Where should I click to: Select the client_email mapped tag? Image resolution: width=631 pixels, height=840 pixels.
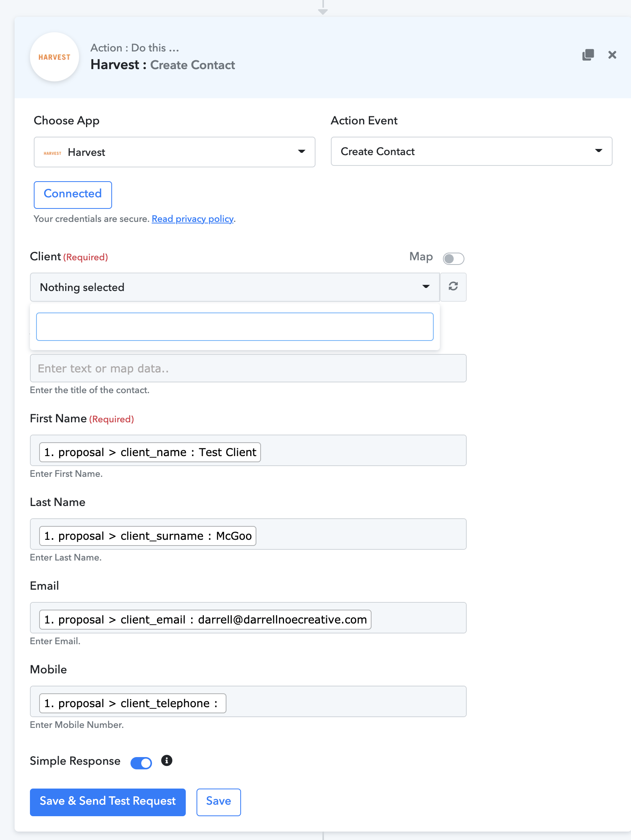pos(205,620)
